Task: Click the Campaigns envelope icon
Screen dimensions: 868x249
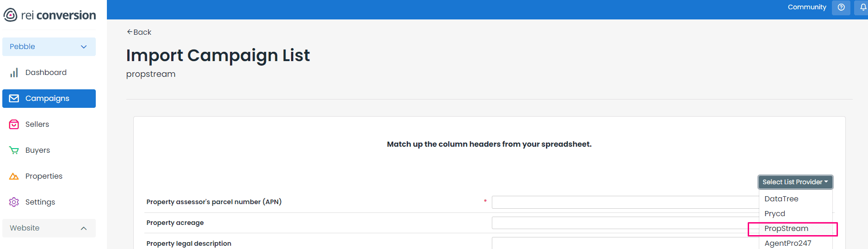Action: coord(14,99)
